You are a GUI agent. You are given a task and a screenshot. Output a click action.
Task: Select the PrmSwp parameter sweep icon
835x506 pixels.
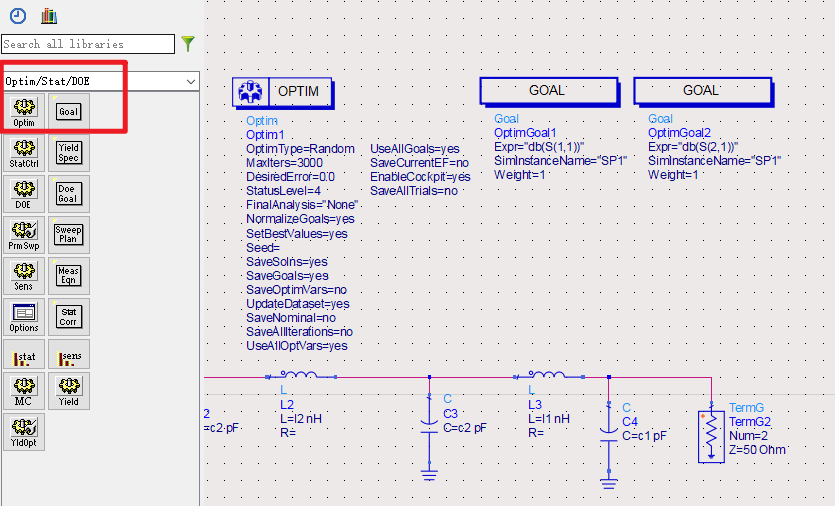pos(24,235)
